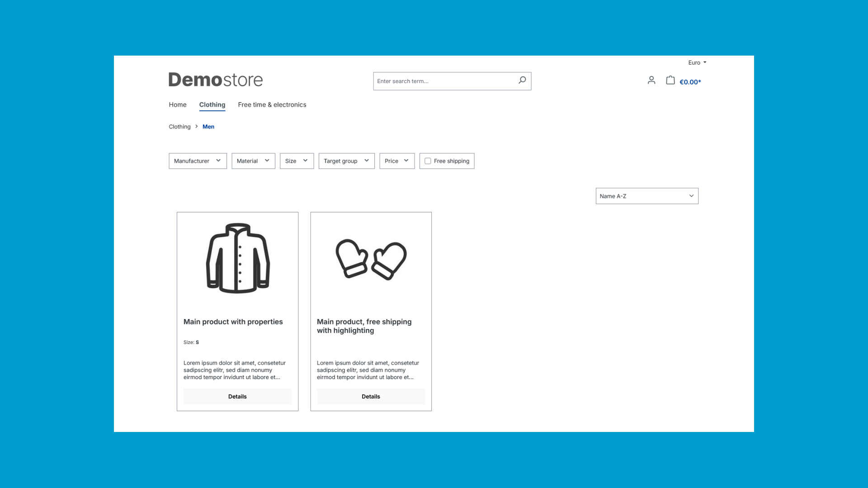The image size is (868, 488).
Task: Click the mittens product image
Action: [371, 259]
